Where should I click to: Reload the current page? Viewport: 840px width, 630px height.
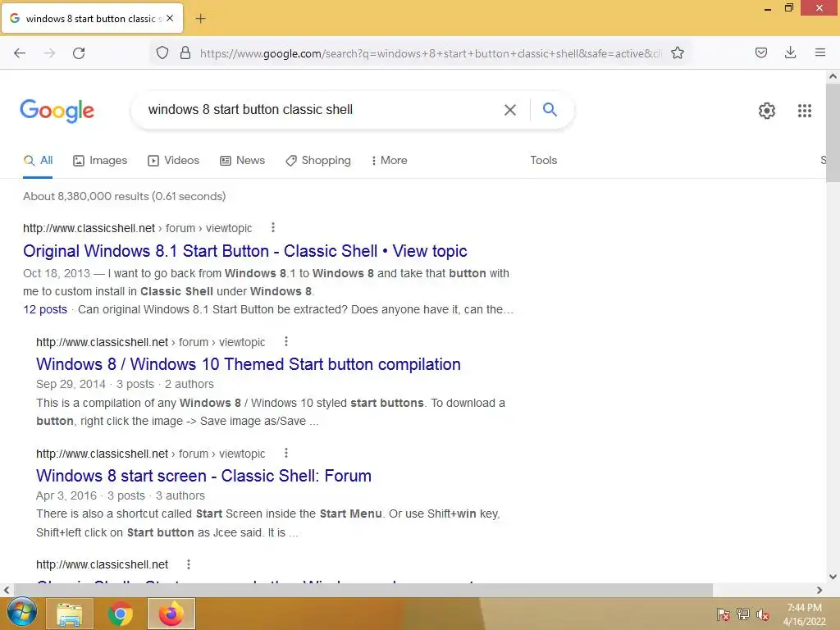tap(79, 52)
